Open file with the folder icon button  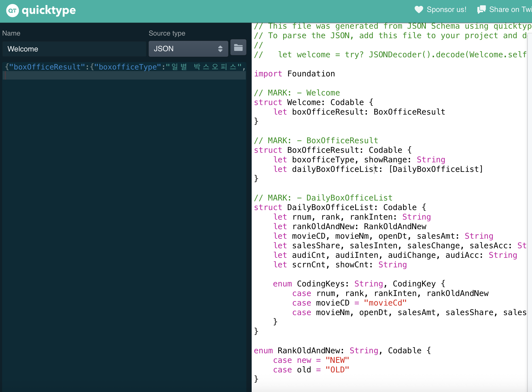pyautogui.click(x=238, y=48)
